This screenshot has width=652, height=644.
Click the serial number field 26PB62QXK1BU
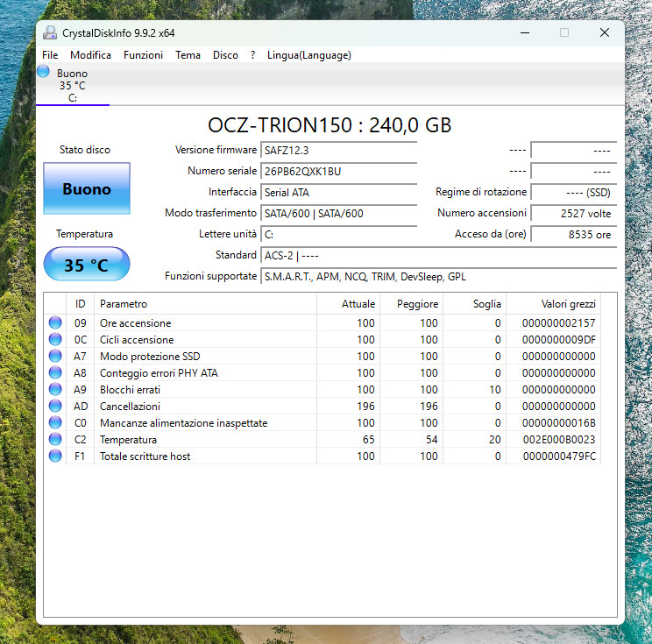pos(338,171)
